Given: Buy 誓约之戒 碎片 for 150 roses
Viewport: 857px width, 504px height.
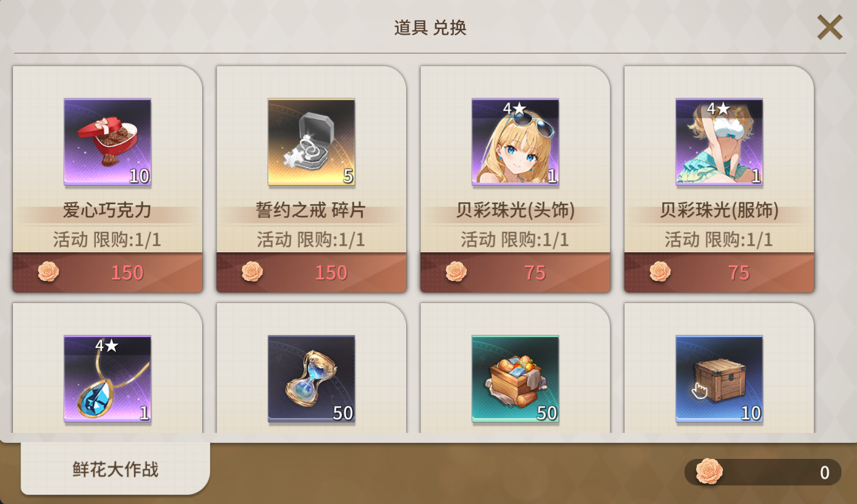Looking at the screenshot, I should click(312, 272).
